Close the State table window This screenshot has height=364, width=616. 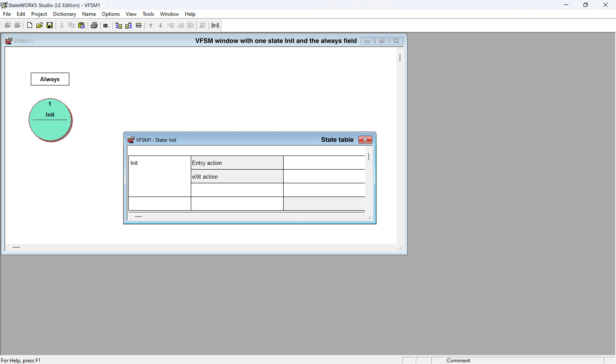[x=365, y=139]
